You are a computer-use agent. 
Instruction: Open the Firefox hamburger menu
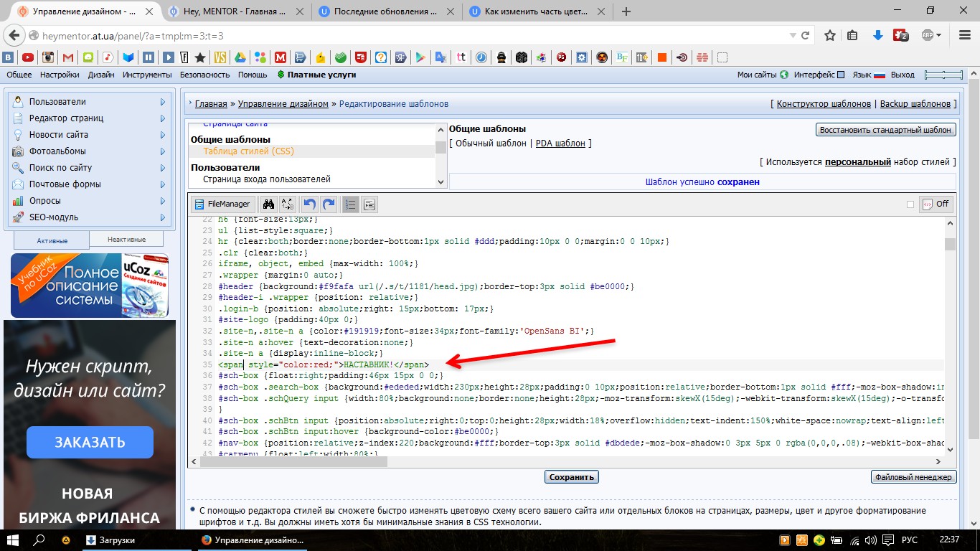click(963, 35)
